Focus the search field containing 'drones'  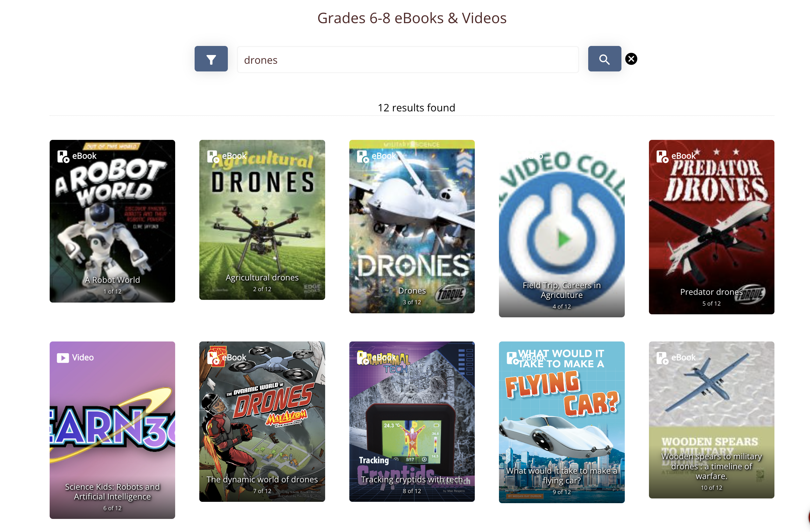tap(408, 59)
